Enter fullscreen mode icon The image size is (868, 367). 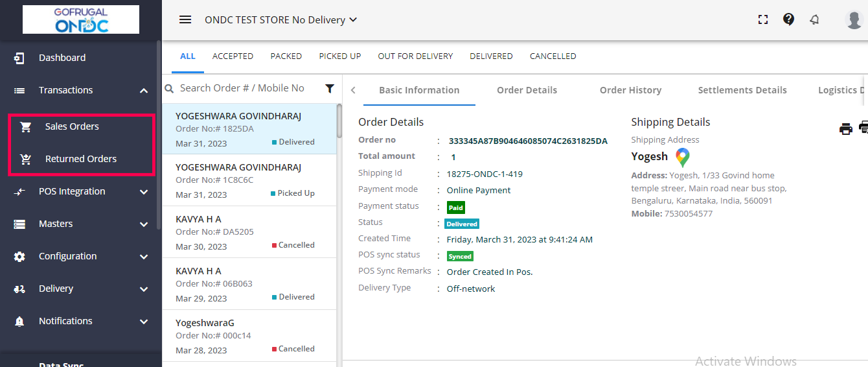763,19
